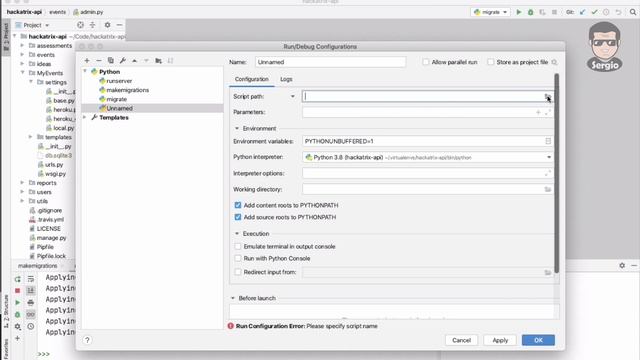Click move into new folder icon
This screenshot has height=360, width=640.
point(158,60)
